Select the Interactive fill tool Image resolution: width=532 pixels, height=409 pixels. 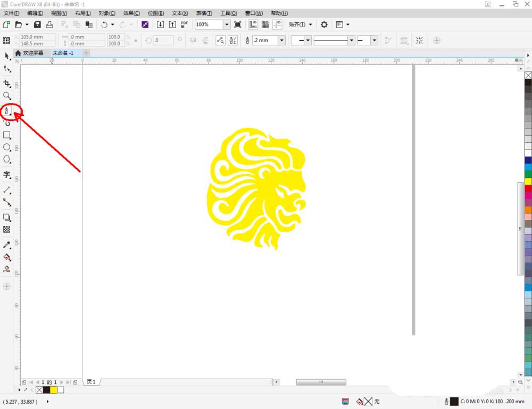point(7,257)
